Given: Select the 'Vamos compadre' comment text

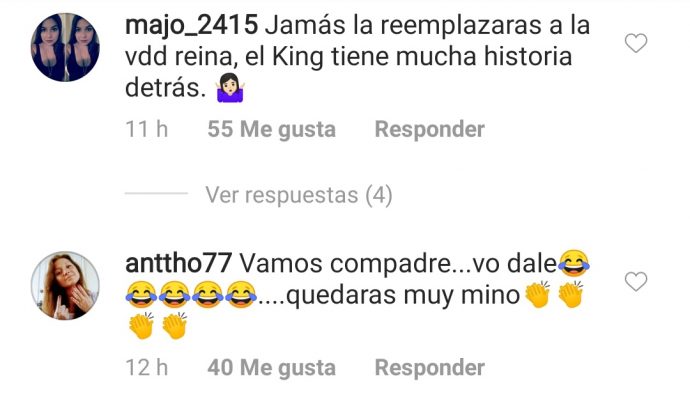Looking at the screenshot, I should [357, 295].
